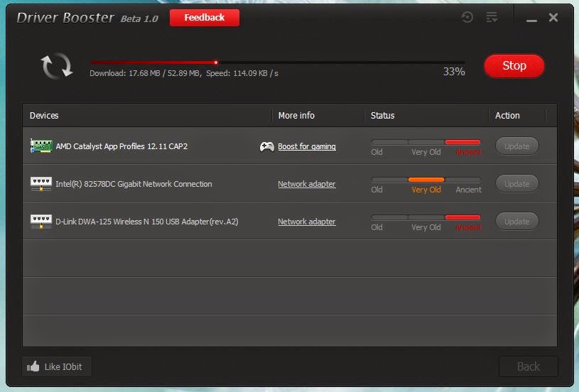The width and height of the screenshot is (579, 392).
Task: Click the download progress bar
Action: tap(277, 62)
